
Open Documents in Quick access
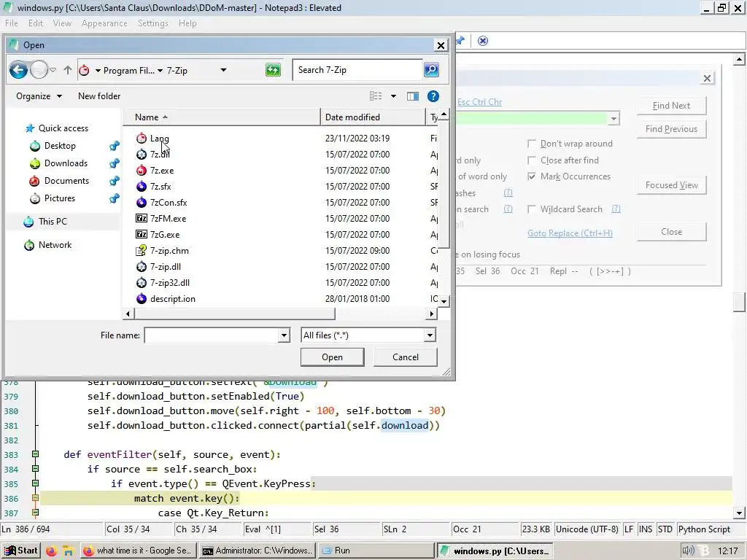coord(66,181)
